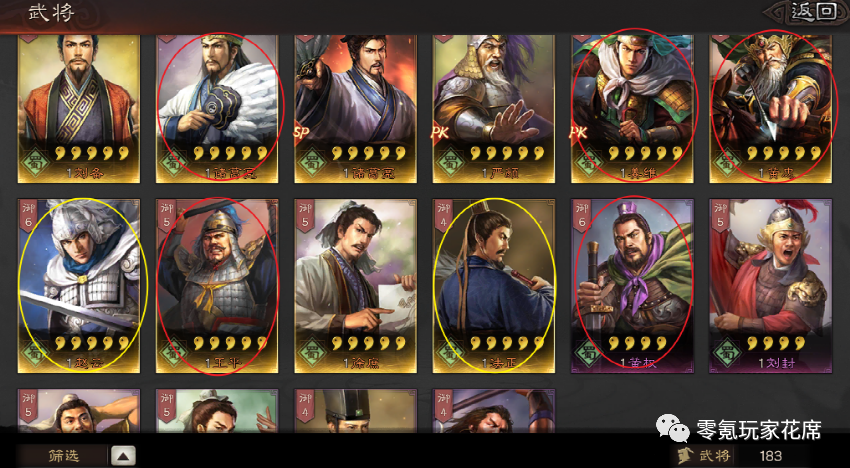850x468 pixels.
Task: Click the WeChat logo watermark
Action: tap(672, 428)
